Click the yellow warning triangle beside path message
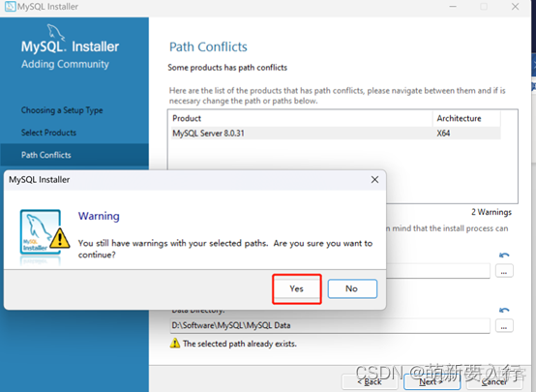 pyautogui.click(x=175, y=343)
